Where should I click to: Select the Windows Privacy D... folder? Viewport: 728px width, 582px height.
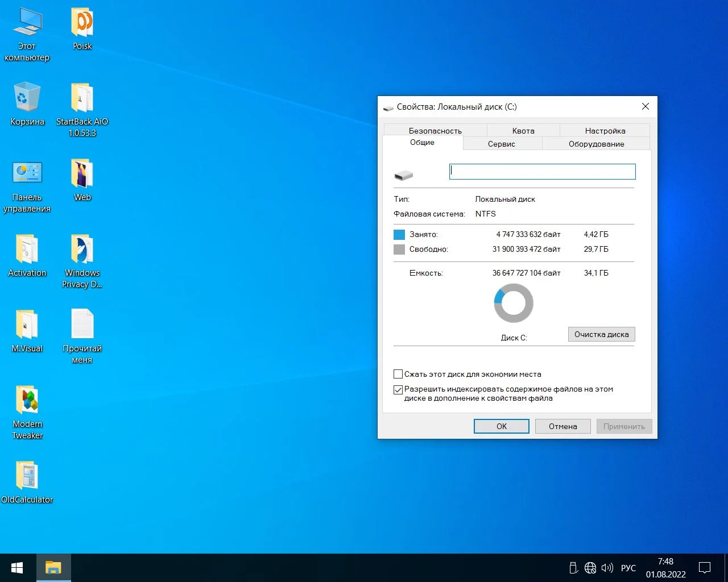[x=82, y=261]
